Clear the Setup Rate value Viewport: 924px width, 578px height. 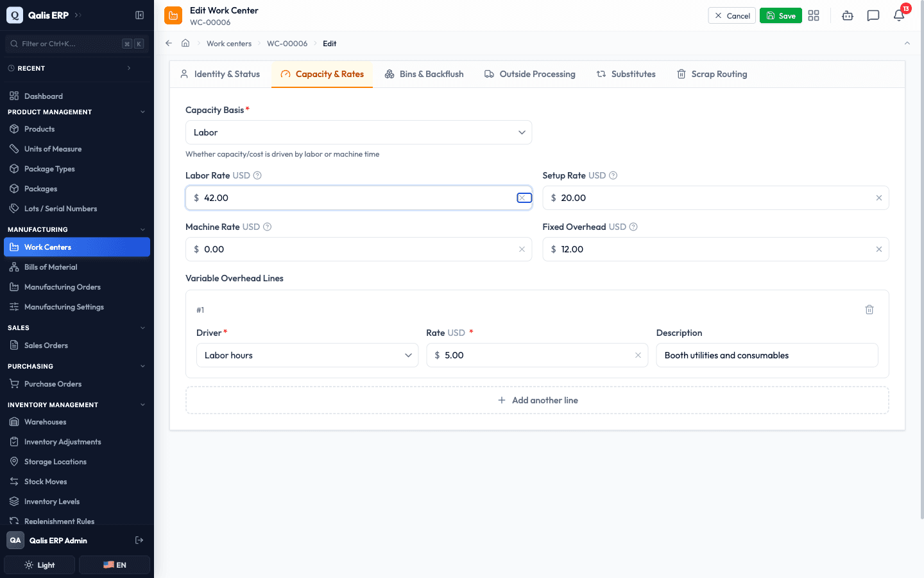click(x=879, y=198)
